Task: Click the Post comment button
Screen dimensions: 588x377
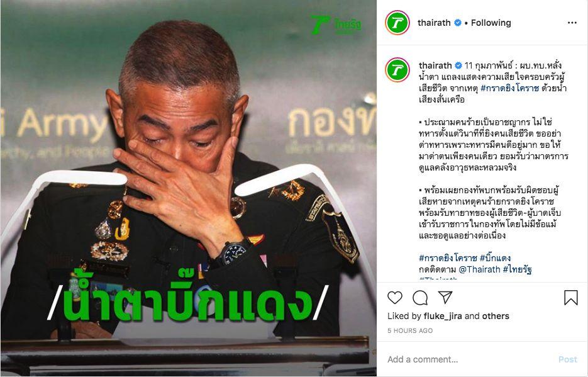Action: pyautogui.click(x=567, y=359)
